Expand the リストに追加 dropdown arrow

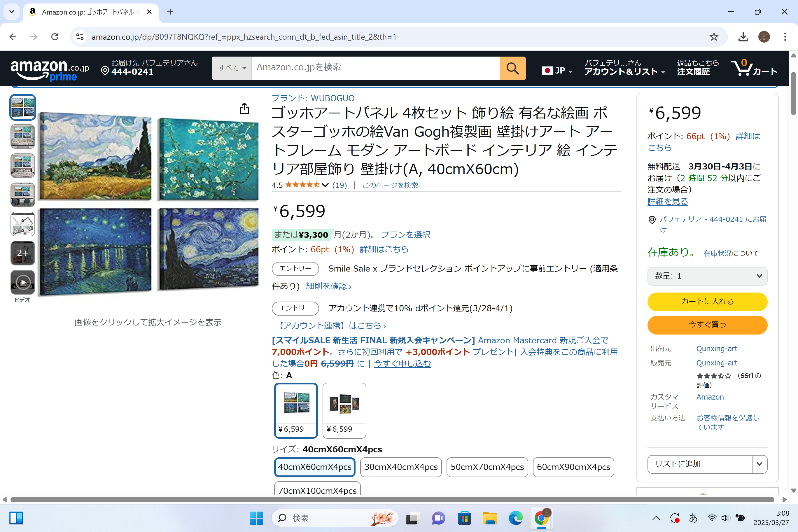(x=759, y=464)
